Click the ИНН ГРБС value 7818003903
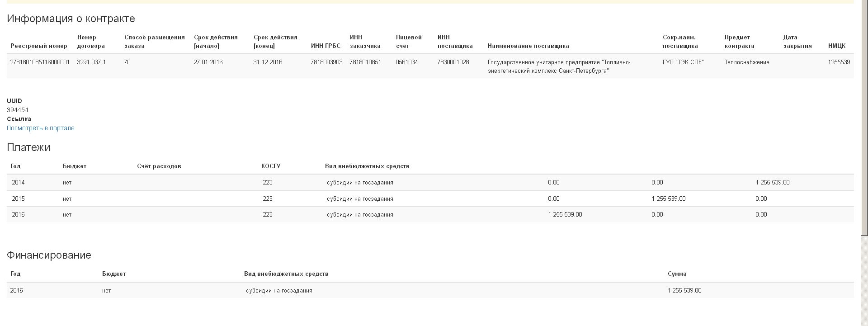 pos(326,62)
